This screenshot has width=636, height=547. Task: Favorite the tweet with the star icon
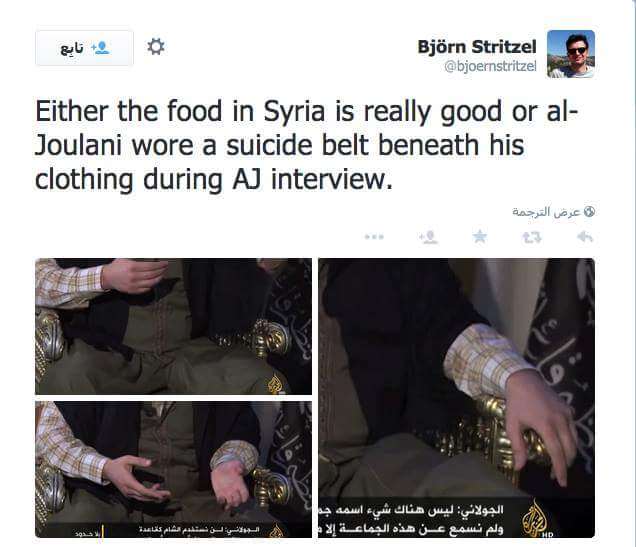pyautogui.click(x=479, y=236)
